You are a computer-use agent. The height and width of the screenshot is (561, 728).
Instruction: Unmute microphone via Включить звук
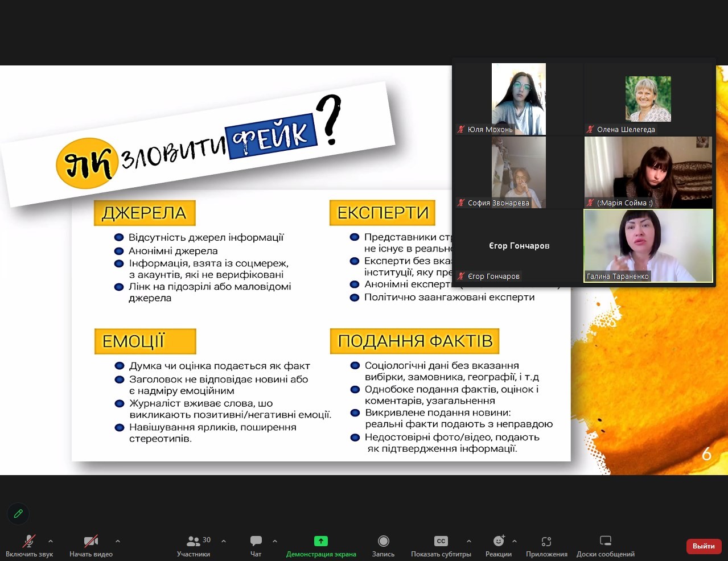pos(29,546)
